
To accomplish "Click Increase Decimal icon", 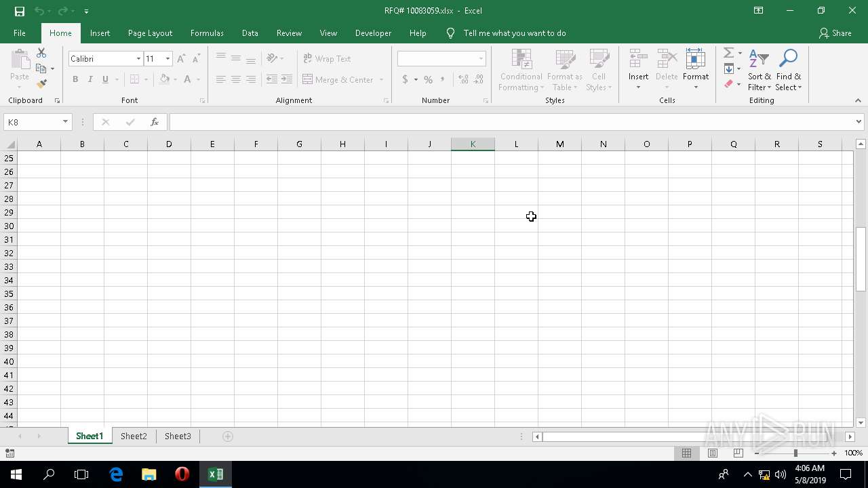I will 464,79.
